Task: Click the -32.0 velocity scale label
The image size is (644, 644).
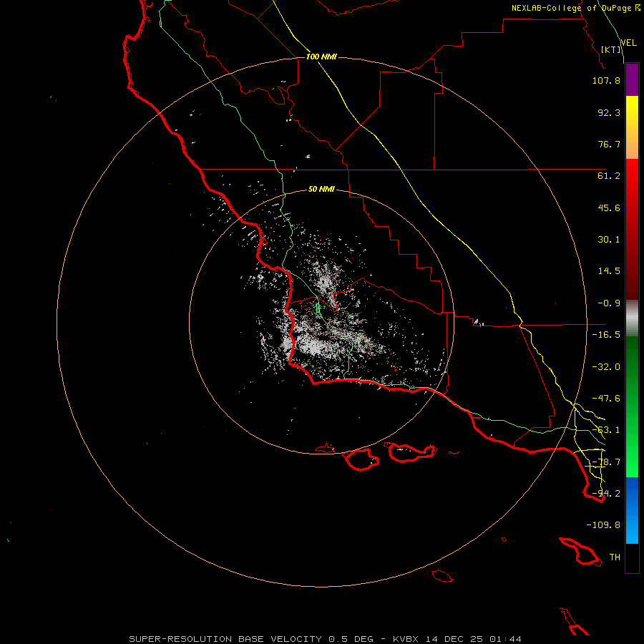Action: pos(606,367)
